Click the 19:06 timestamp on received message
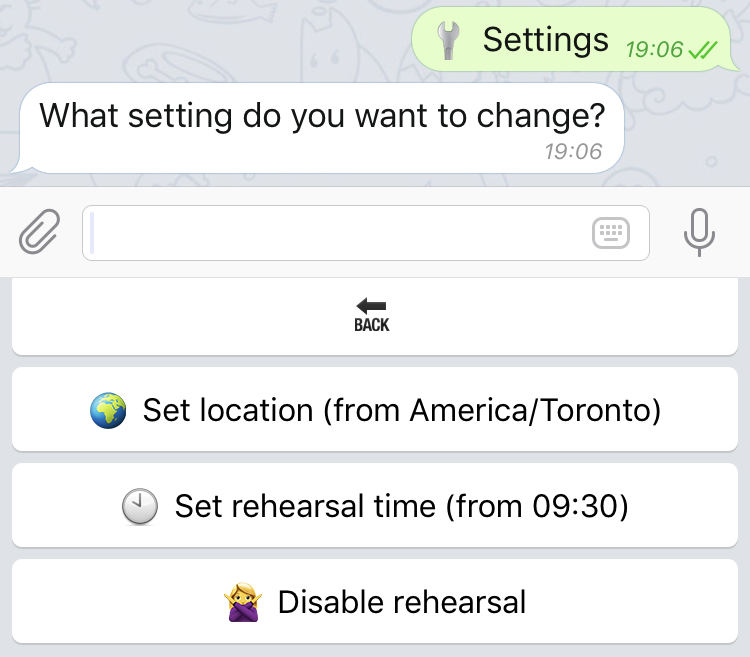This screenshot has height=657, width=750. click(x=573, y=152)
